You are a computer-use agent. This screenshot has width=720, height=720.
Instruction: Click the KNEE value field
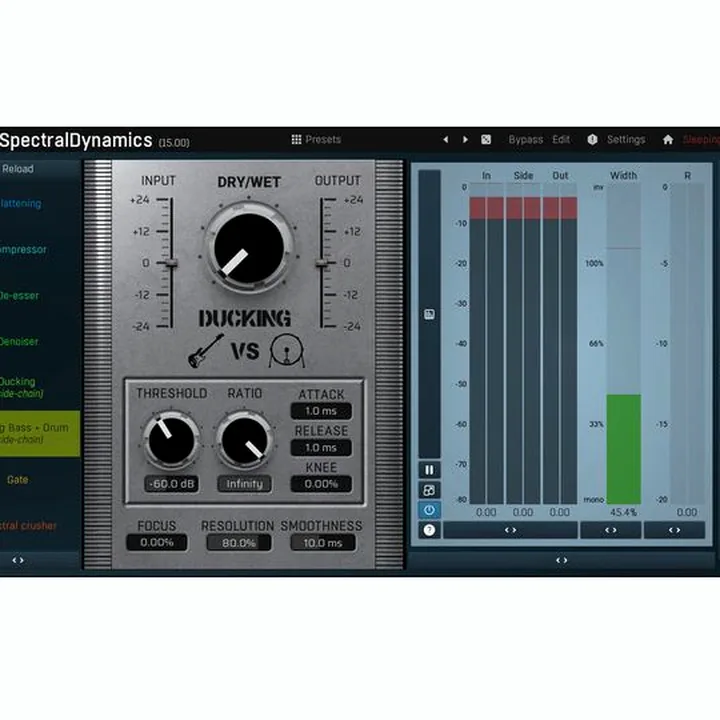pos(321,484)
